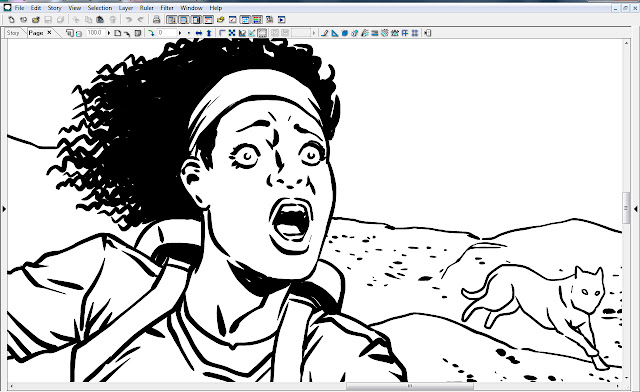Image resolution: width=640 pixels, height=392 pixels.
Task: Open the rotation angle dropdown arrow
Action: (x=180, y=33)
